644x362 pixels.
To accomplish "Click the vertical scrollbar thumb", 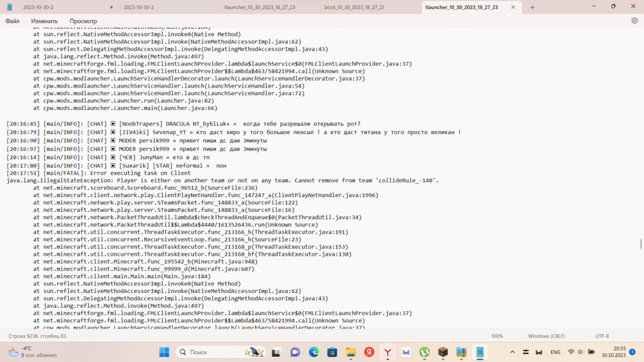I will (x=641, y=243).
